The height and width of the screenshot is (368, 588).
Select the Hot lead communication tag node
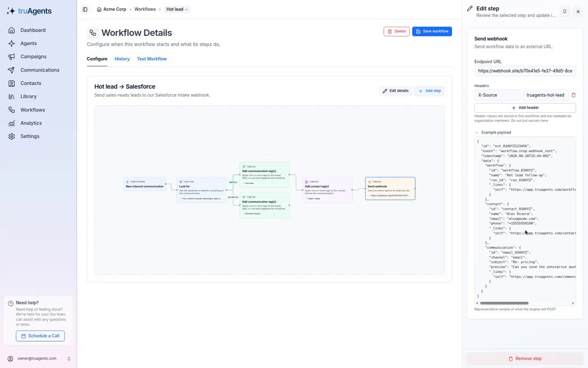coord(265,175)
